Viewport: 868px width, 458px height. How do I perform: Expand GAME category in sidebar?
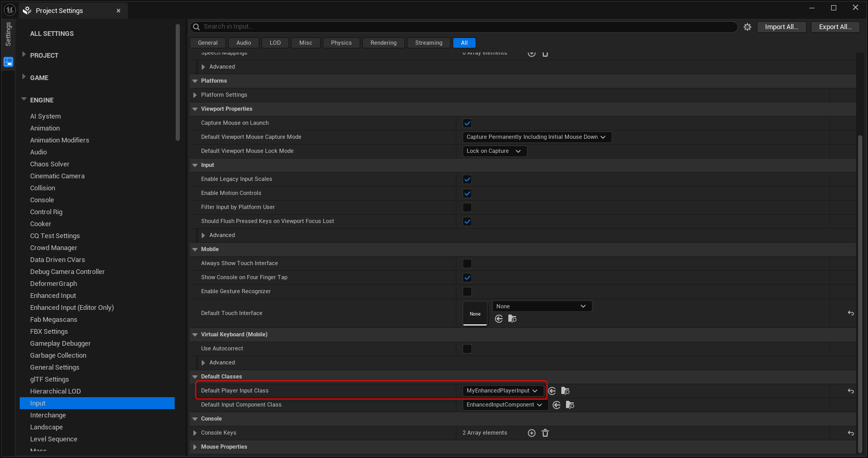coord(24,77)
